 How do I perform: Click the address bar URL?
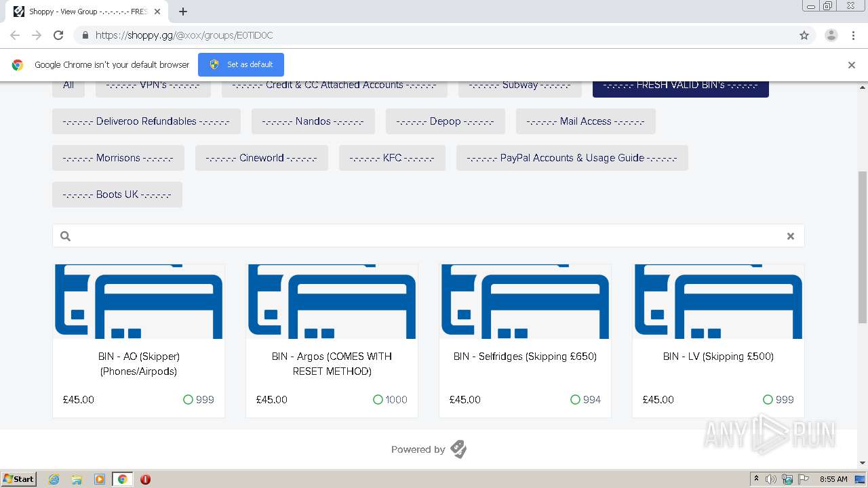(184, 35)
